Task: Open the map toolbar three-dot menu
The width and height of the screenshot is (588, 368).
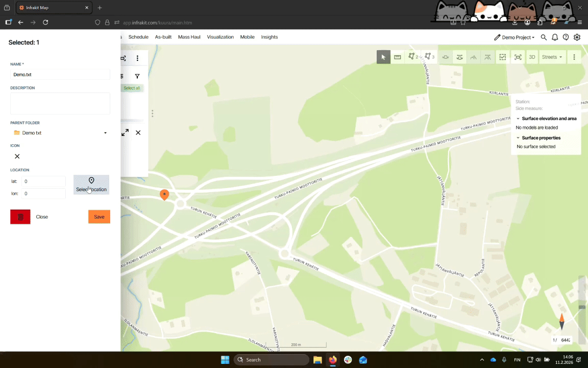Action: (x=574, y=57)
